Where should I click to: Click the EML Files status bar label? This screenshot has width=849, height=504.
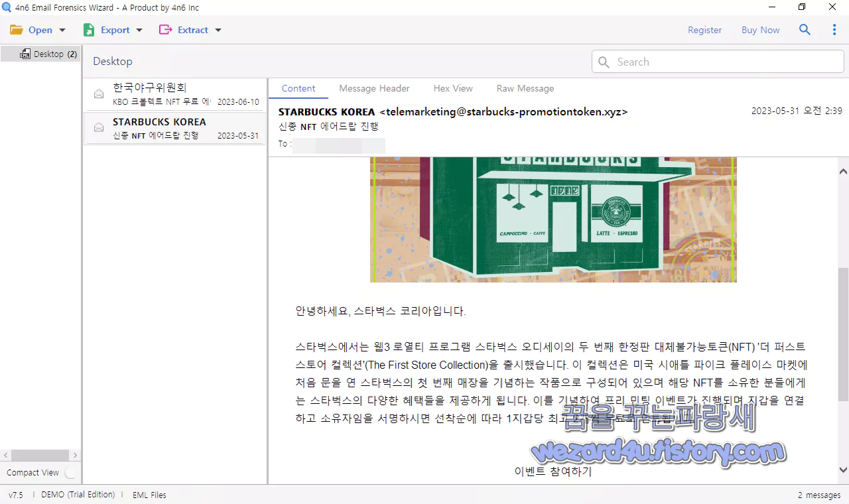149,495
